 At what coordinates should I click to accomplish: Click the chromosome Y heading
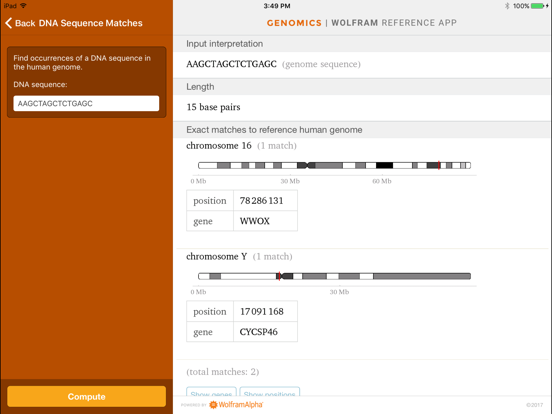pos(217,257)
